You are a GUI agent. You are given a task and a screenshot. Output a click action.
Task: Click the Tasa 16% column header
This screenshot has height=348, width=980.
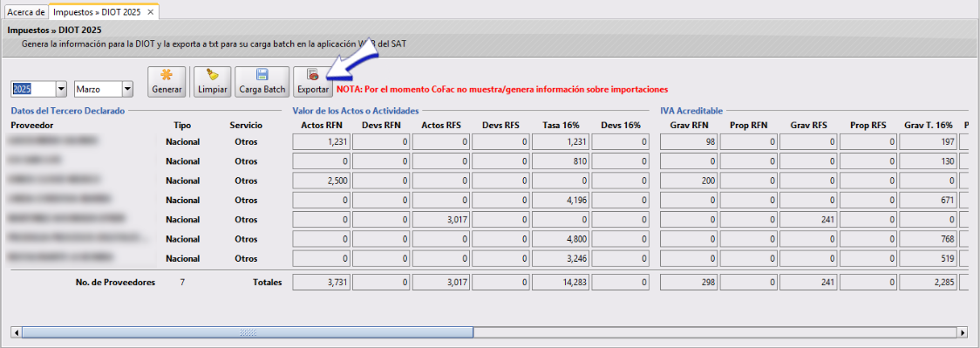coord(561,125)
